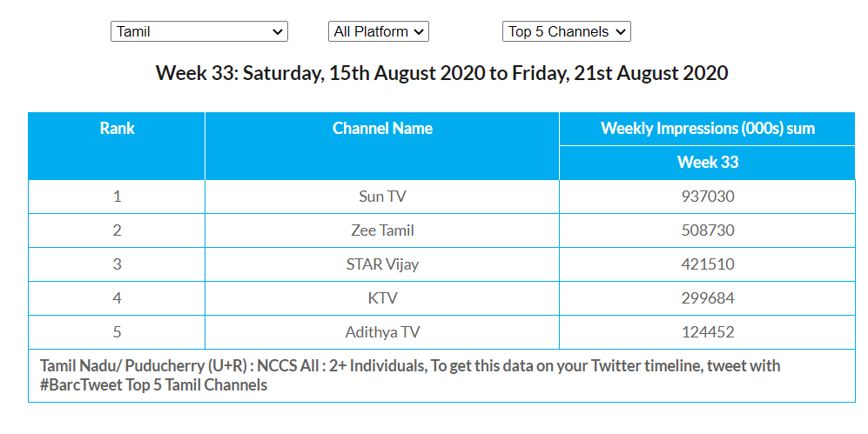Select the Adithya TV channel cell

[x=382, y=332]
